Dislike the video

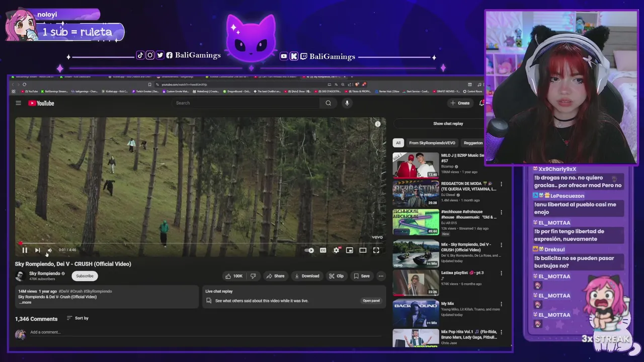coord(253,276)
